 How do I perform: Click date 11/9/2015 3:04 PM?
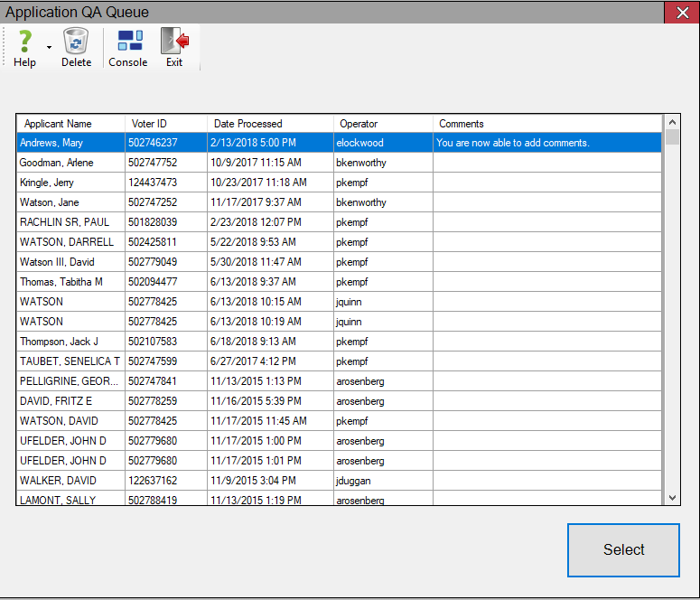(253, 481)
